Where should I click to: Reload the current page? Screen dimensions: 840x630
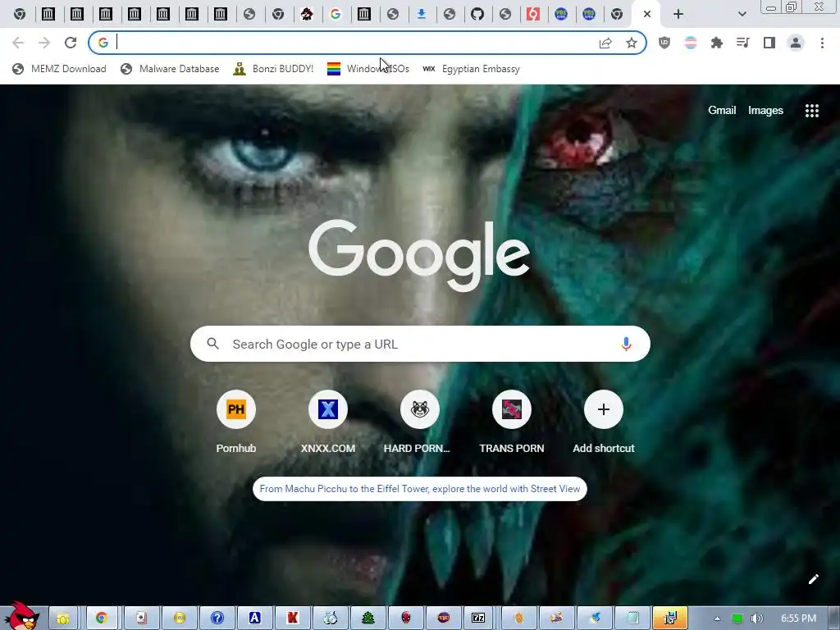(71, 43)
